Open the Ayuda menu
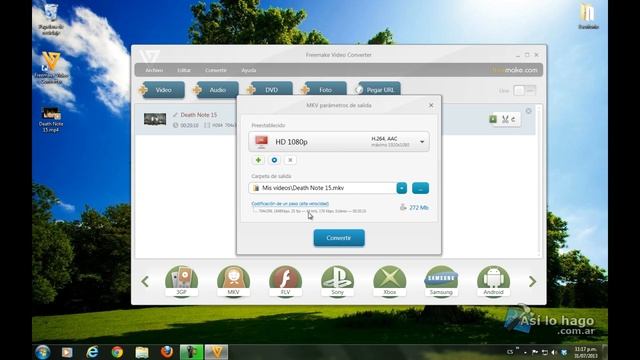 coord(249,70)
